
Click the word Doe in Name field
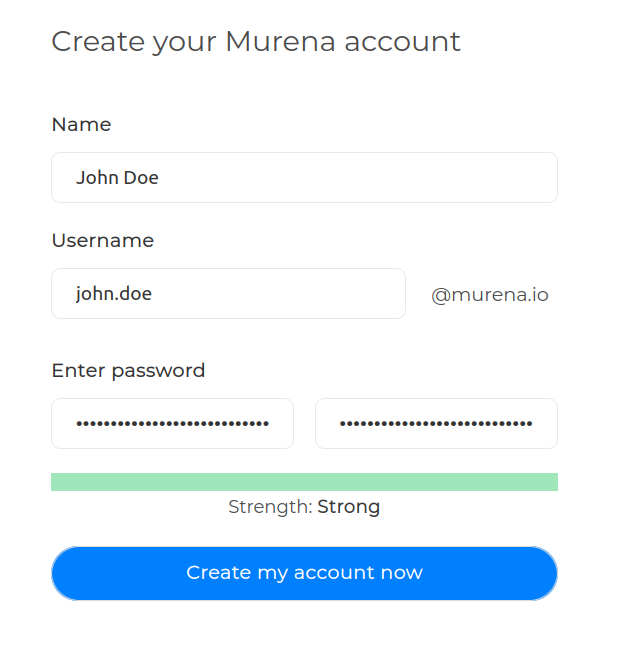pyautogui.click(x=141, y=178)
